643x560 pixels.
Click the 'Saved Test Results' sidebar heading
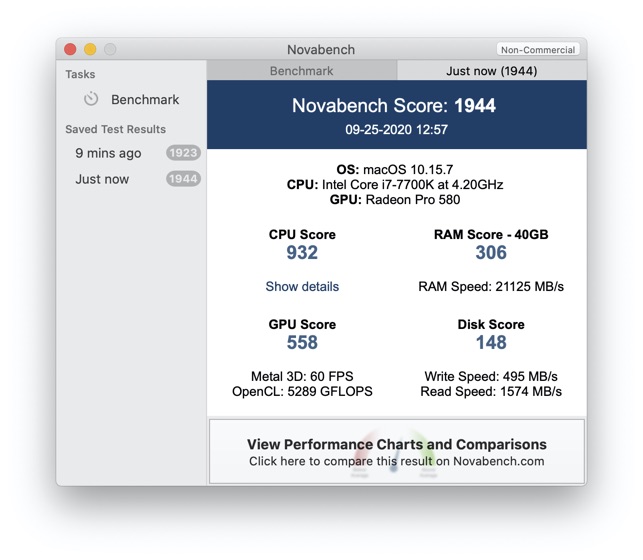coord(116,129)
